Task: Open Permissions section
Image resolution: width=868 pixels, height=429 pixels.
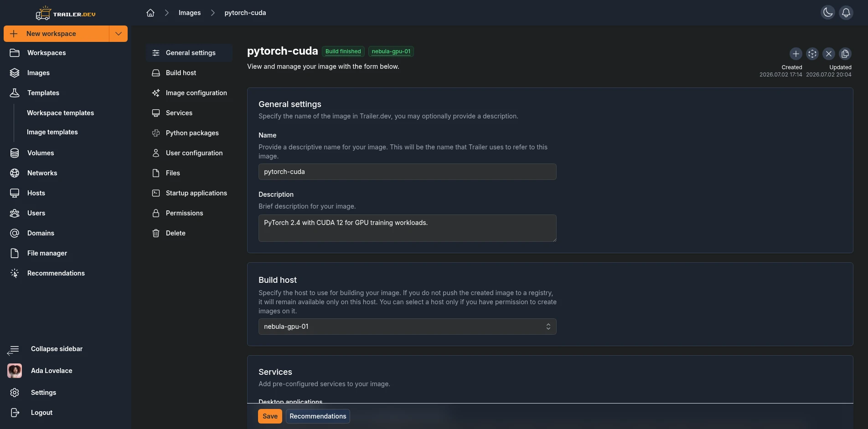Action: click(x=190, y=213)
